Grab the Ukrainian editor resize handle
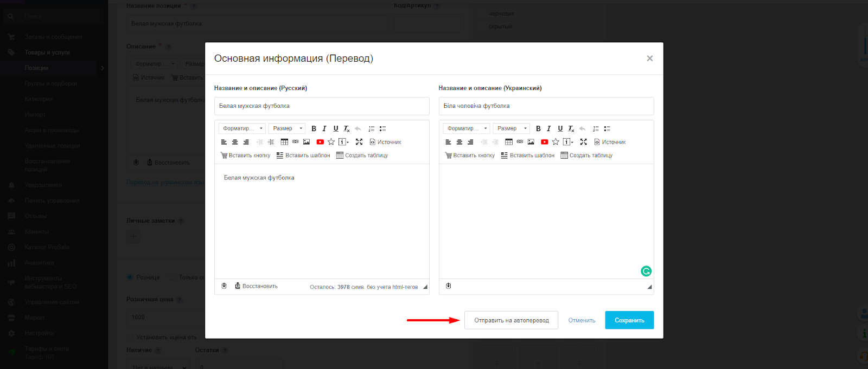This screenshot has width=868, height=369. click(649, 287)
